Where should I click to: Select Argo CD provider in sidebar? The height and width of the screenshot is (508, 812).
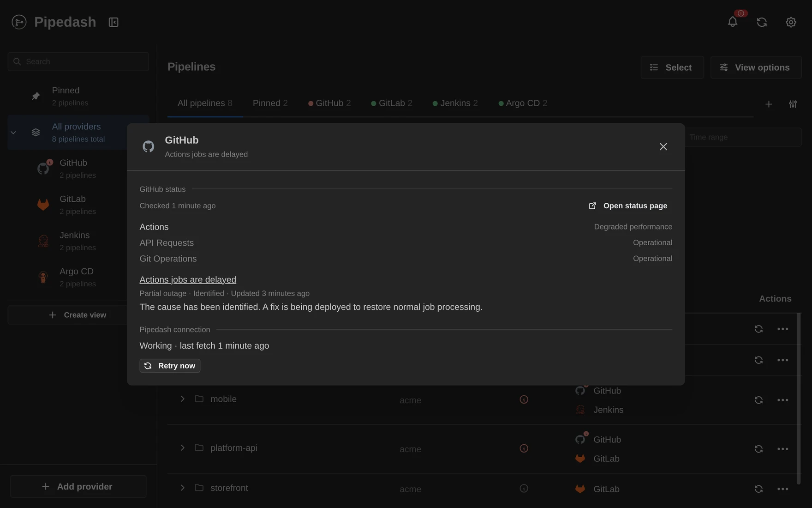point(78,277)
